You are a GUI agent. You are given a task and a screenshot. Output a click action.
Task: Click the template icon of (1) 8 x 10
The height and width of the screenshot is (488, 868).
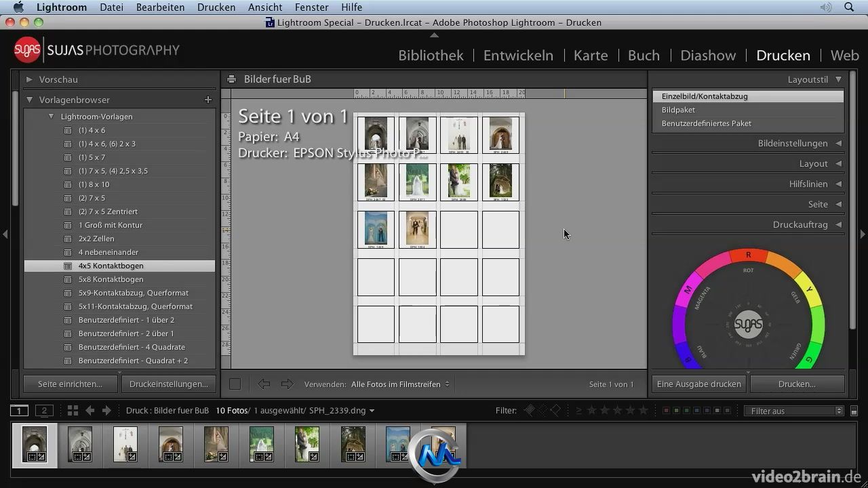(68, 184)
